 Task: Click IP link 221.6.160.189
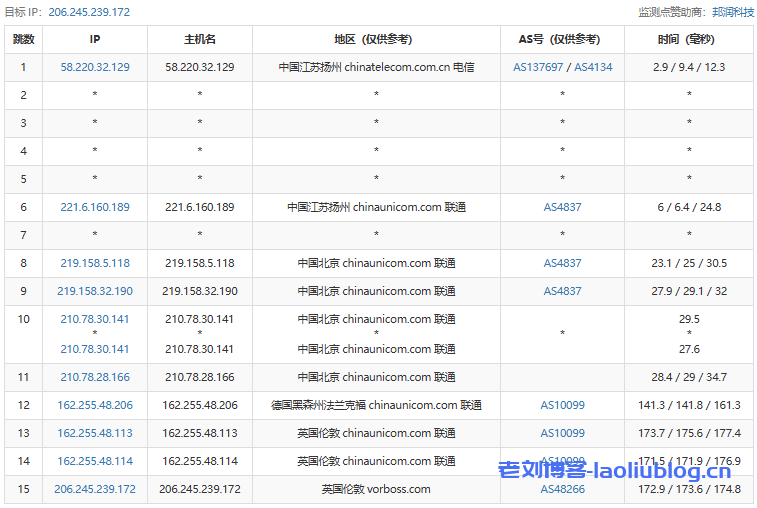pos(95,207)
